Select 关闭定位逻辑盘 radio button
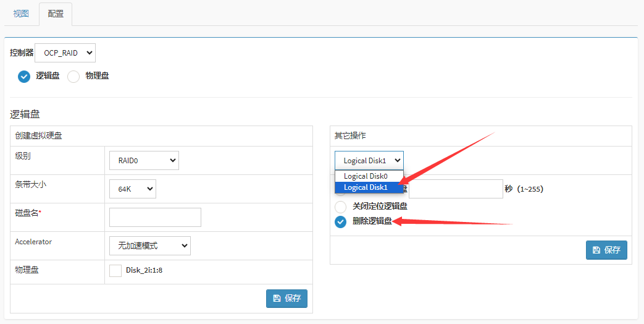The height and width of the screenshot is (324, 644). (340, 207)
